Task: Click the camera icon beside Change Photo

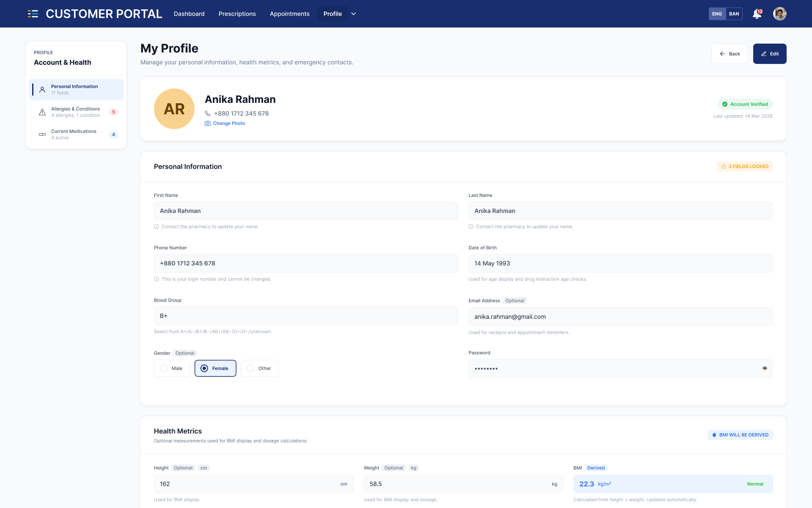Action: pyautogui.click(x=208, y=123)
